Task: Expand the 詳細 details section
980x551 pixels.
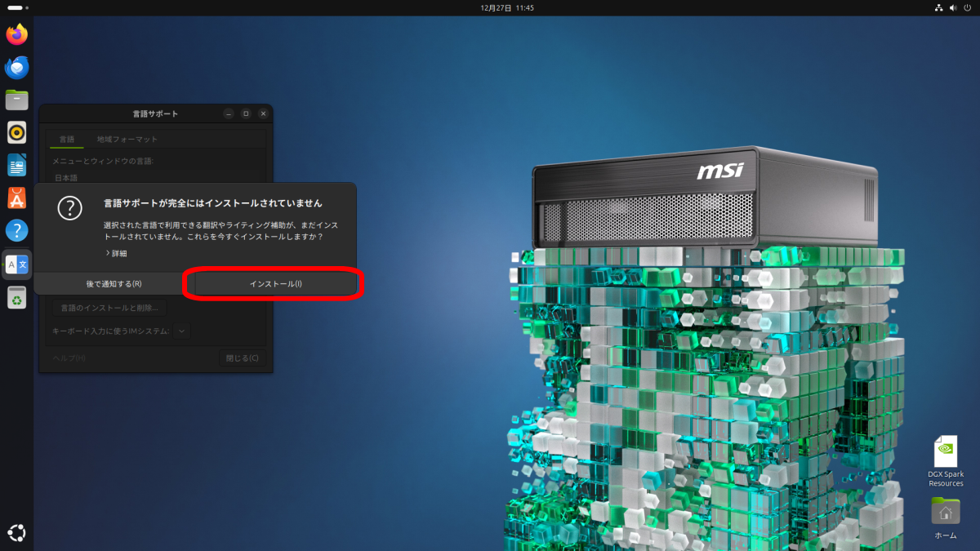Action: click(x=115, y=254)
